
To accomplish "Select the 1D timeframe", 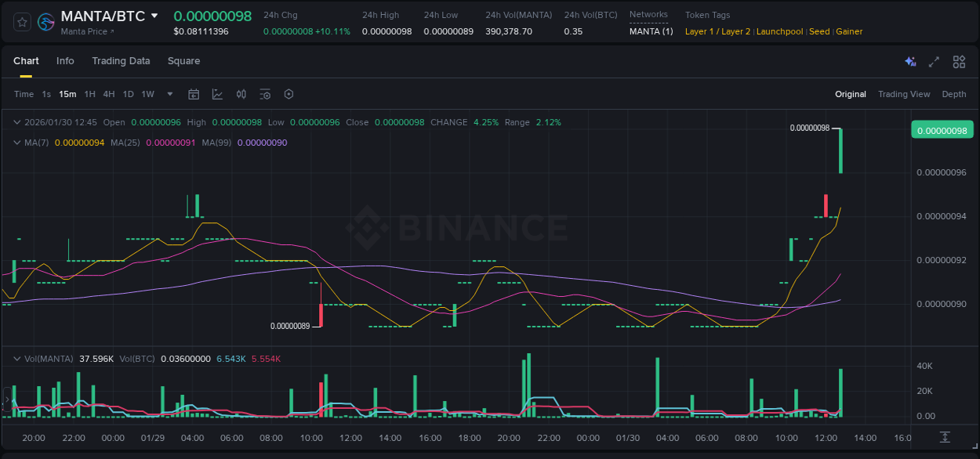I will [x=128, y=94].
